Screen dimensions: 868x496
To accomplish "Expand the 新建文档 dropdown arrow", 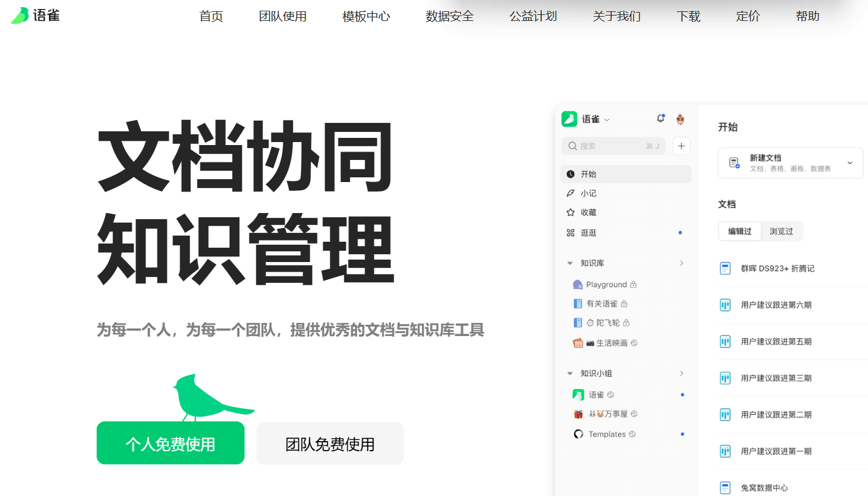I will coord(850,163).
